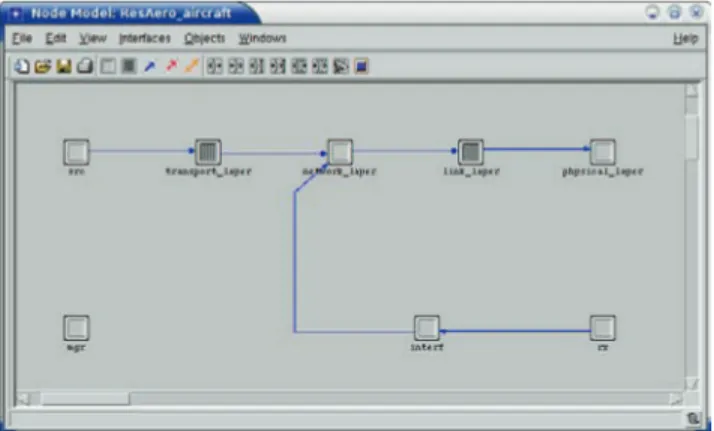The height and width of the screenshot is (431, 714).
Task: Open the View menu
Action: click(93, 38)
